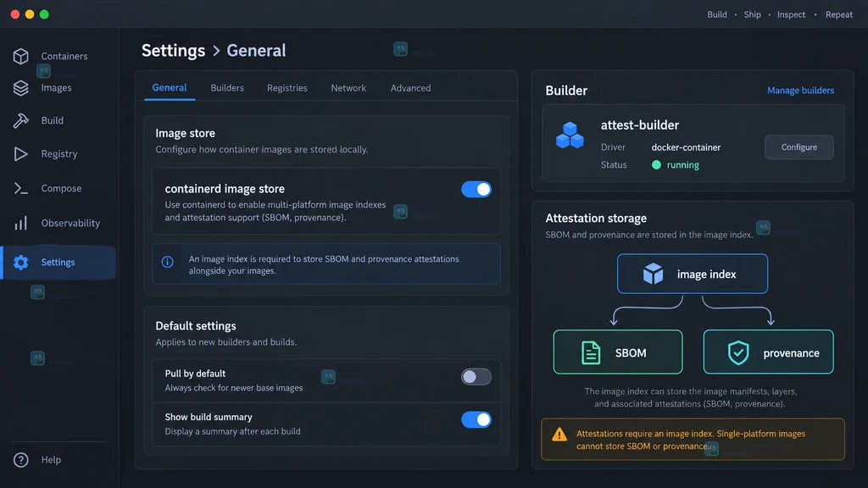Click the Default settings heading
This screenshot has width=868, height=488.
click(196, 326)
